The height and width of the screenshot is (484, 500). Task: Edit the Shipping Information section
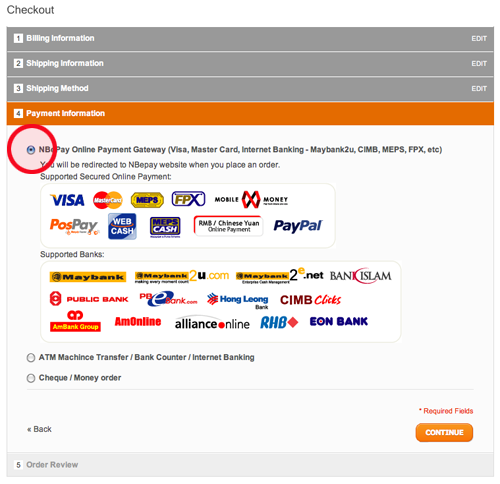(x=479, y=64)
